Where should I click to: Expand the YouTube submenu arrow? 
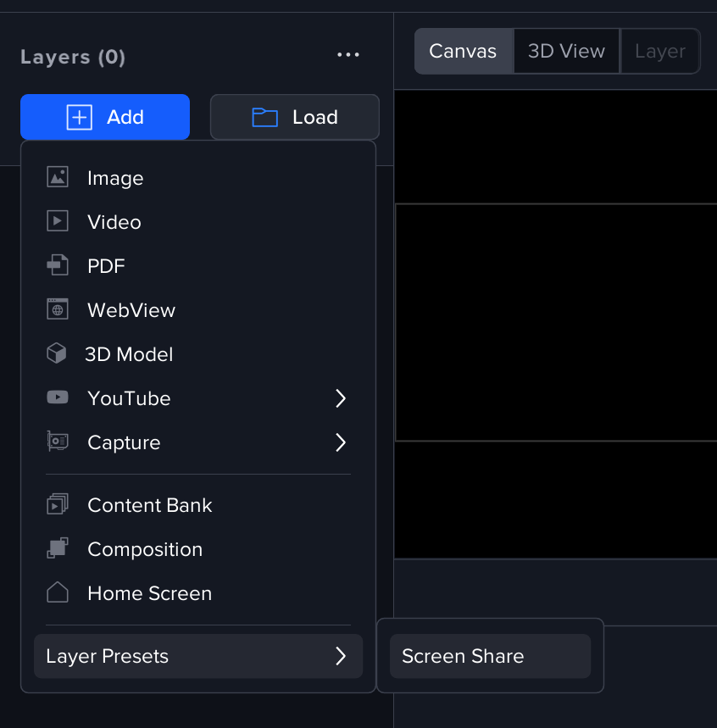(341, 398)
